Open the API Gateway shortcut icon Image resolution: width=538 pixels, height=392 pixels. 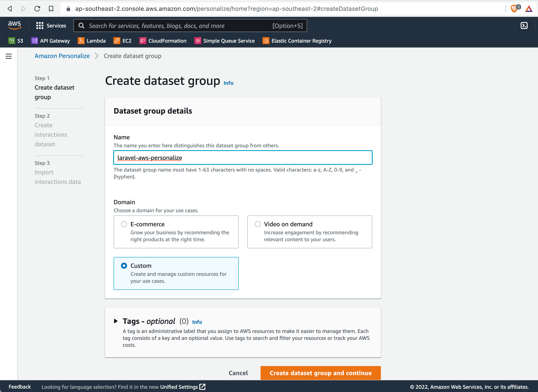34,41
